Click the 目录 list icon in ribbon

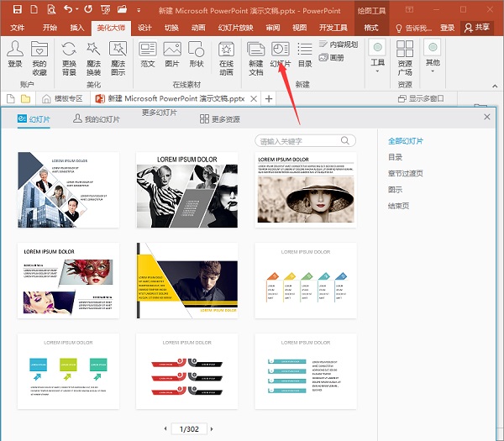[x=305, y=54]
